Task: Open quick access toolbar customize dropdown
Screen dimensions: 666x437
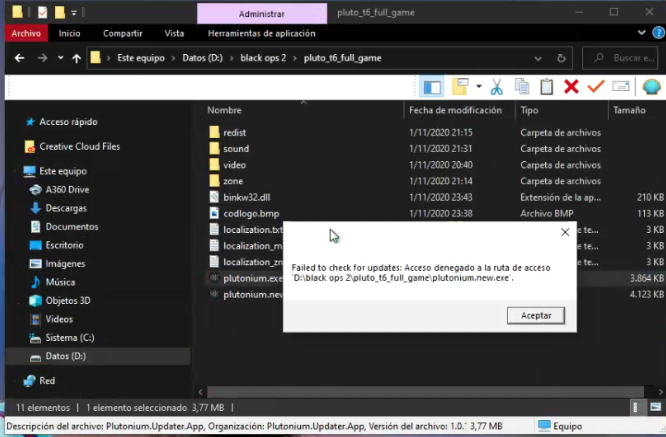Action: coord(74,13)
